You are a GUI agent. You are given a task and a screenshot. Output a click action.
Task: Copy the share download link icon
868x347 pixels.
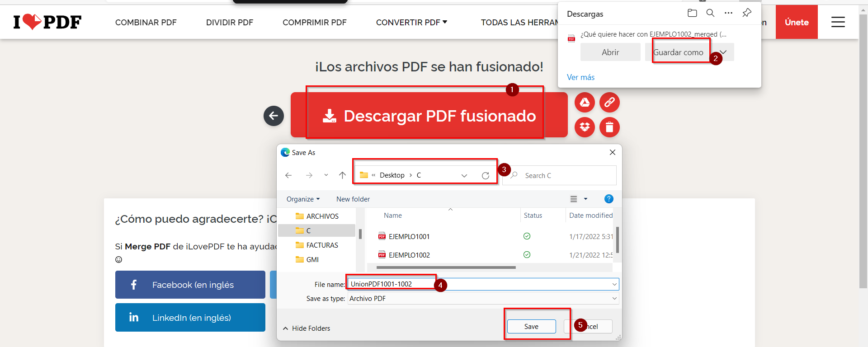[x=609, y=102]
